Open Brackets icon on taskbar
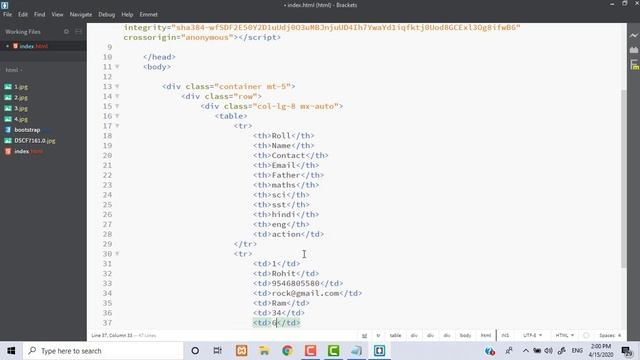This screenshot has width=640, height=360. [x=379, y=351]
